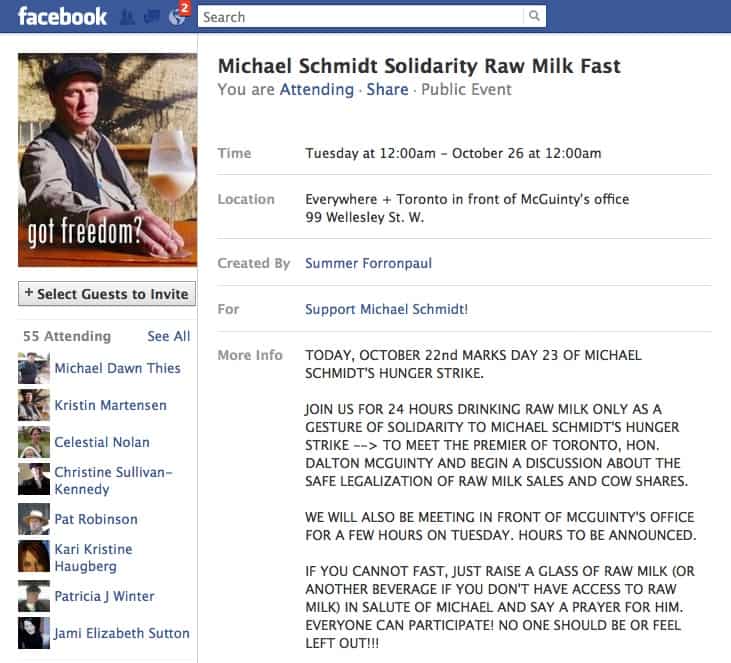
Task: Expand attendee list with See All
Action: point(168,336)
